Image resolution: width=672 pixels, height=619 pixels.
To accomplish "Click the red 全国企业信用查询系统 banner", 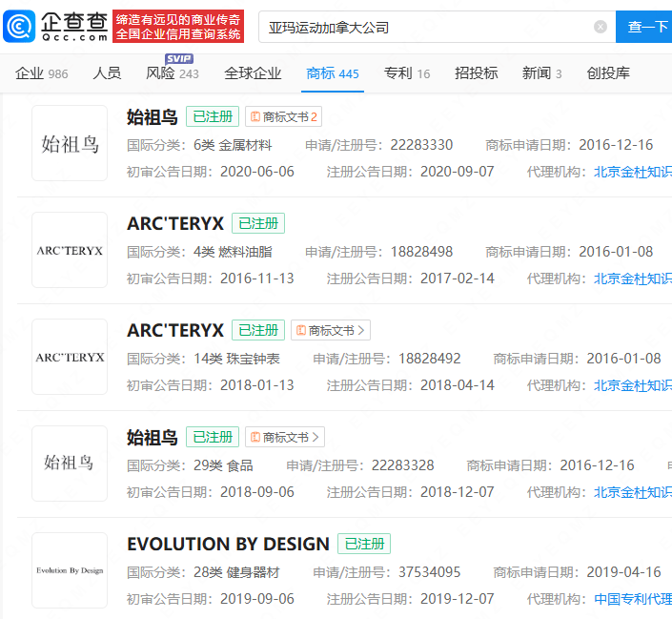I will pyautogui.click(x=178, y=27).
